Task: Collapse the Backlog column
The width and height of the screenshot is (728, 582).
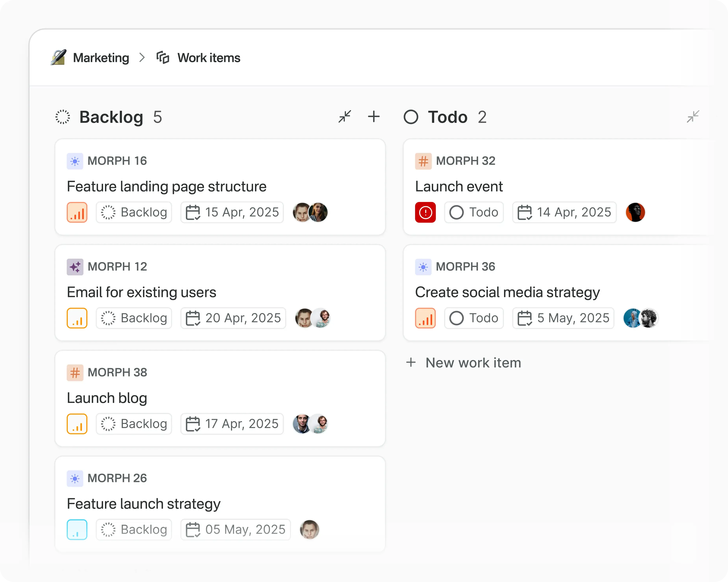Action: click(x=345, y=117)
